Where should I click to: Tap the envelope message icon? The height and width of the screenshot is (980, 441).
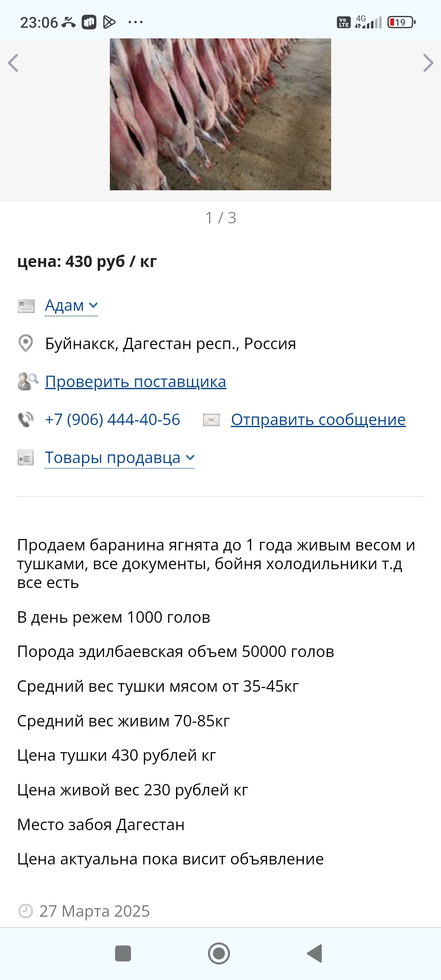coord(212,420)
